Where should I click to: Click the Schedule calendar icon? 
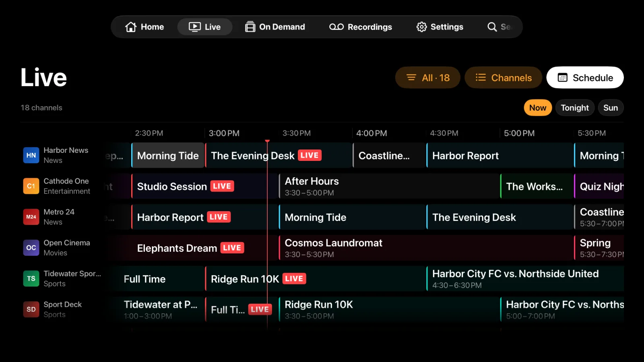562,78
